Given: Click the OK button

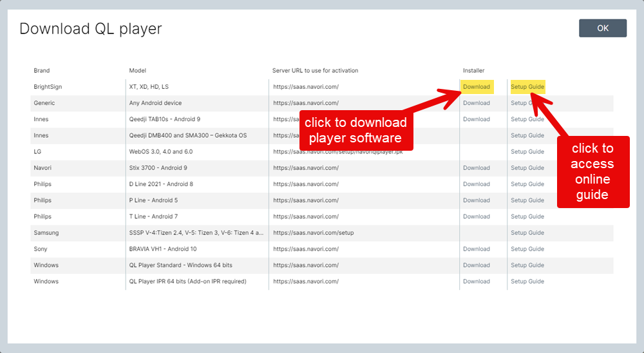Looking at the screenshot, I should coord(603,28).
